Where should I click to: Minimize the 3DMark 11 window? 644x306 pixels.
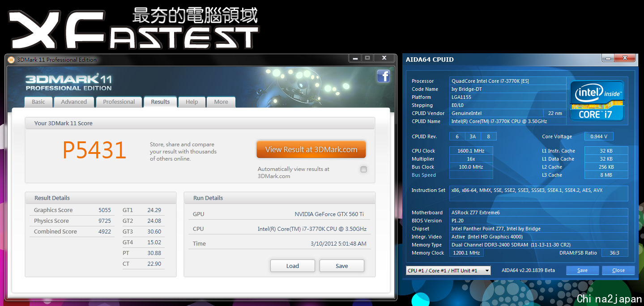click(355, 58)
